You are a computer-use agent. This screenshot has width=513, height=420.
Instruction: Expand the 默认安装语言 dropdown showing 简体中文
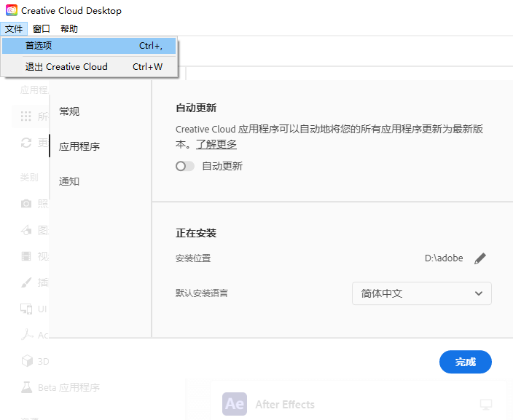click(422, 293)
